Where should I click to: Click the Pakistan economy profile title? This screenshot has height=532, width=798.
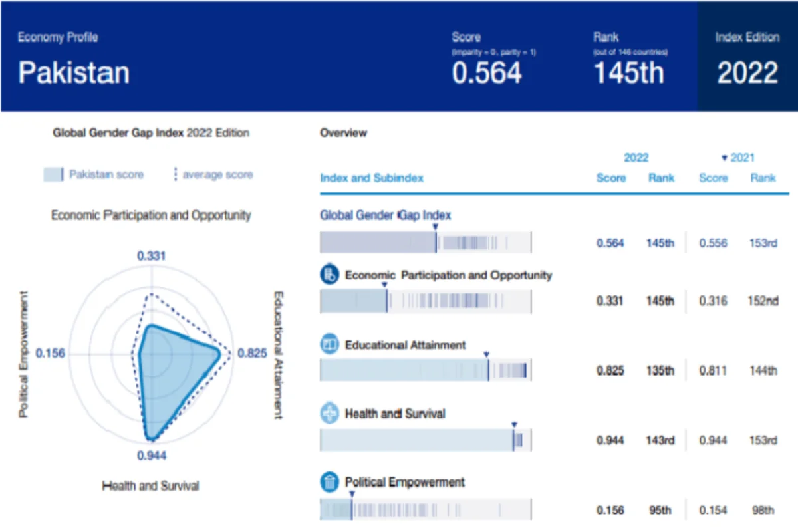click(74, 72)
